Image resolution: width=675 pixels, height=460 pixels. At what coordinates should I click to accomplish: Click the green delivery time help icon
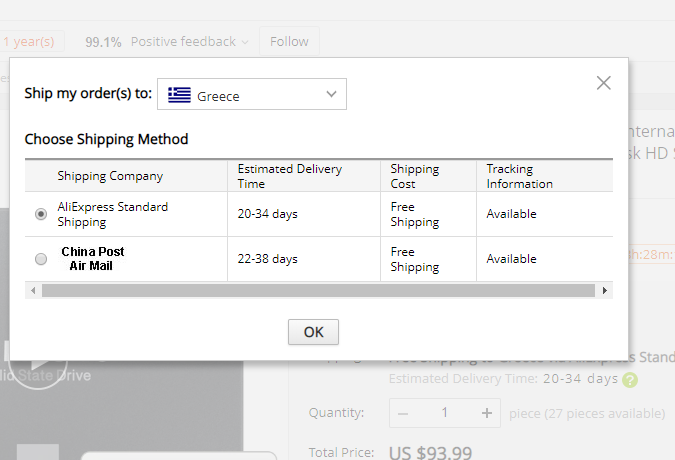(x=630, y=380)
